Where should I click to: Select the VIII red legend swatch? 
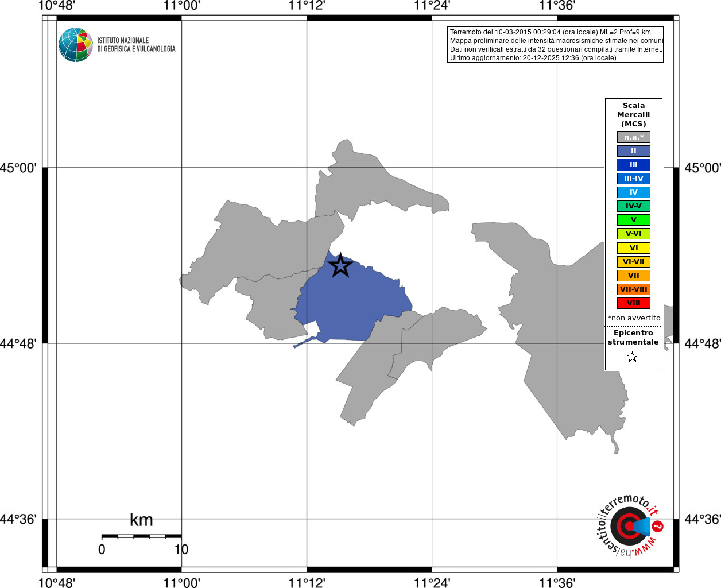(634, 303)
